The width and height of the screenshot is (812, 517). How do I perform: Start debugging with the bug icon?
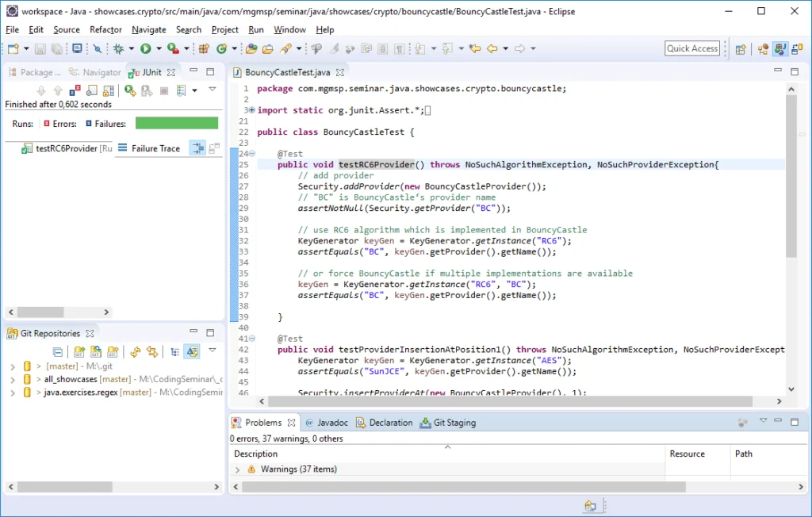[x=118, y=48]
